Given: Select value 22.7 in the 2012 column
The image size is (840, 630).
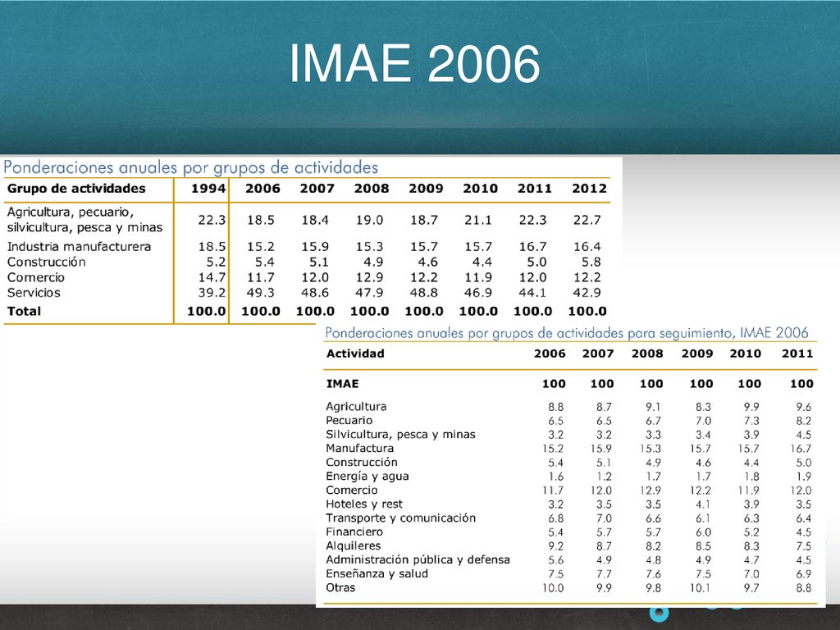Looking at the screenshot, I should [587, 220].
